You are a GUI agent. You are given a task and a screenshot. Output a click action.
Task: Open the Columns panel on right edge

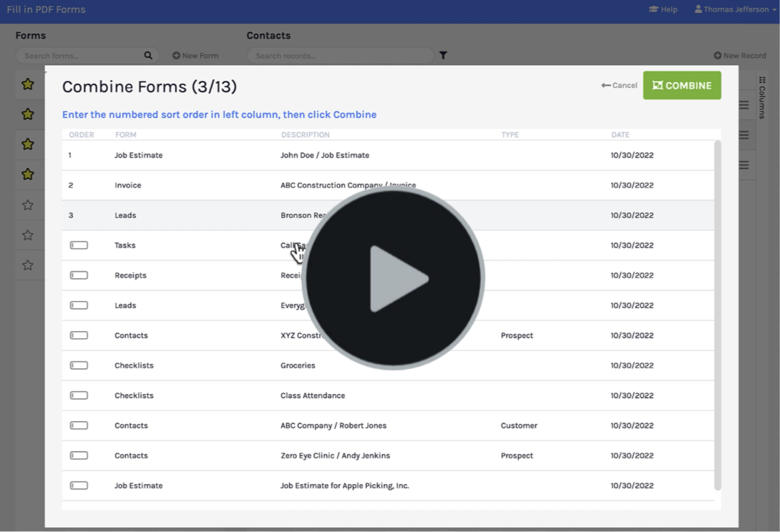761,97
